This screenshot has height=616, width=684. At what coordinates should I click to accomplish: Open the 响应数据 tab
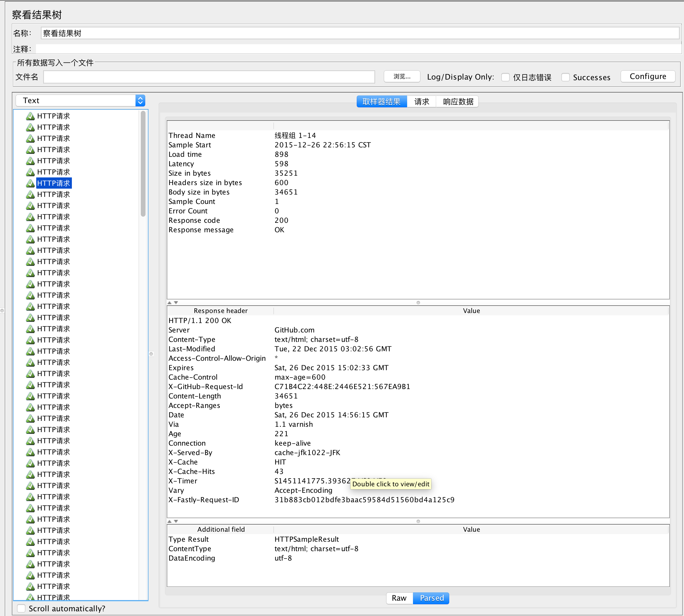458,102
